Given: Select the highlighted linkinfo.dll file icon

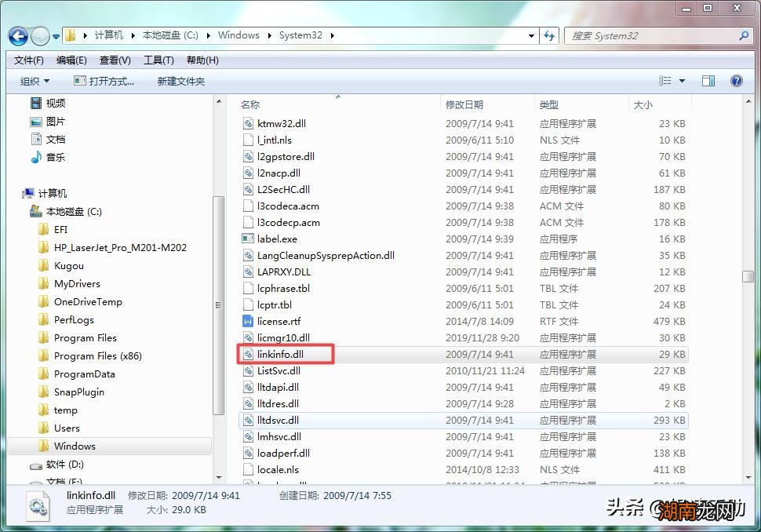Looking at the screenshot, I should coord(249,354).
